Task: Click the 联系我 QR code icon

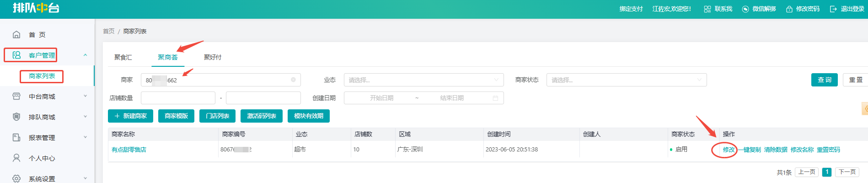Action: pyautogui.click(x=707, y=9)
